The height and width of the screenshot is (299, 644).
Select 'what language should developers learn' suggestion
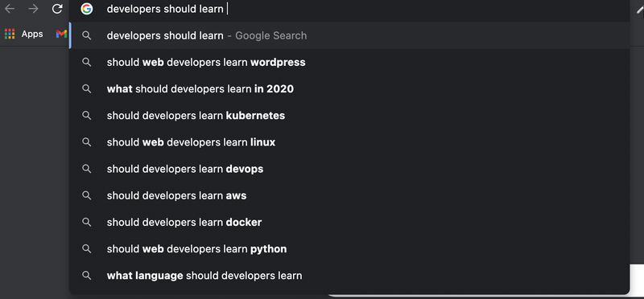(349, 276)
